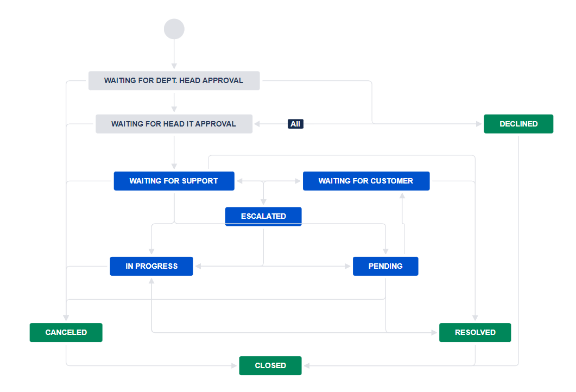This screenshot has width=576, height=392.
Task: Select Waiting for Head IT Approval status
Action: coord(174,124)
